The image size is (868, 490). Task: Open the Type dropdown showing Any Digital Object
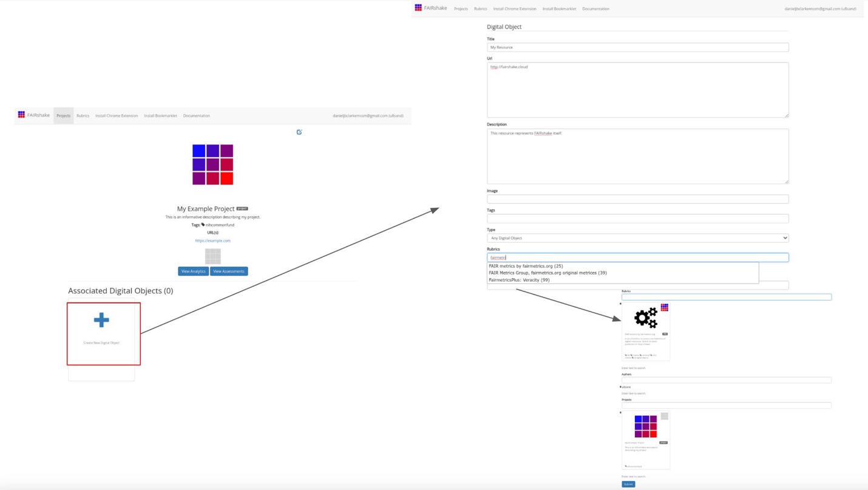tap(638, 238)
